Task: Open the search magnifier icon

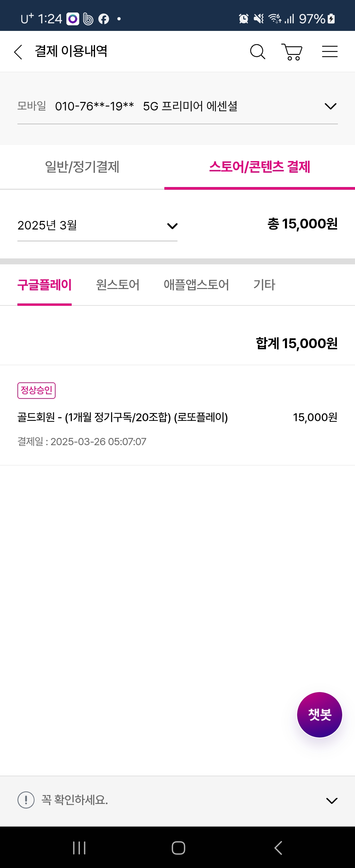Action: click(258, 52)
